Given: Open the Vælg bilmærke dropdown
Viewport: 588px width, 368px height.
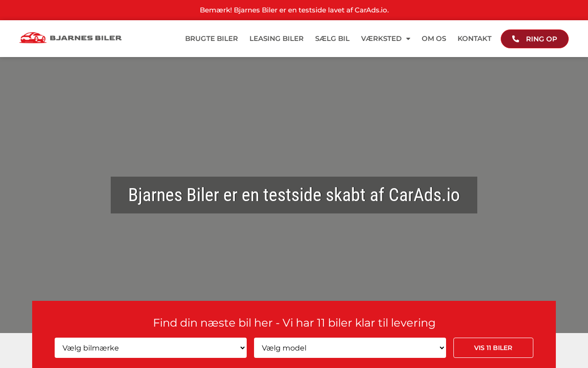Looking at the screenshot, I should click(x=151, y=348).
